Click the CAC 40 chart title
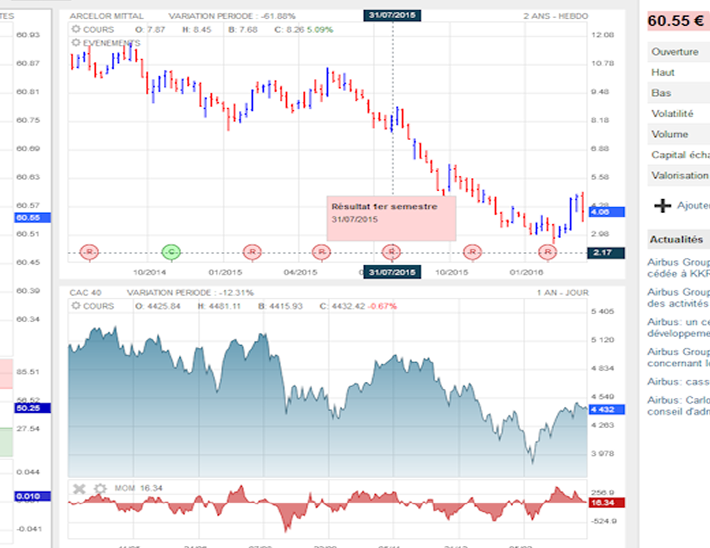710x548 pixels. pos(85,293)
